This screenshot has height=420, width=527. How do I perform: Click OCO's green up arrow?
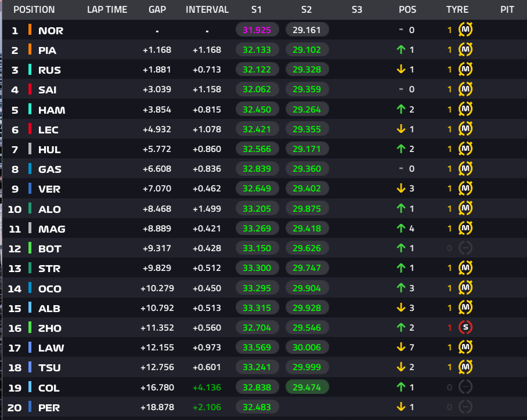[400, 288]
